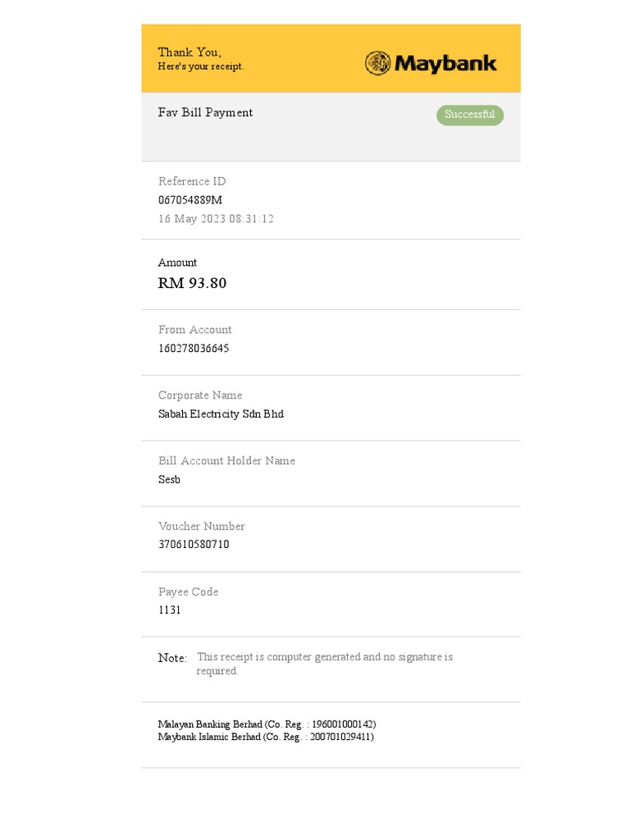This screenshot has height=840, width=630.
Task: Select the Sesb account holder value
Action: [169, 480]
